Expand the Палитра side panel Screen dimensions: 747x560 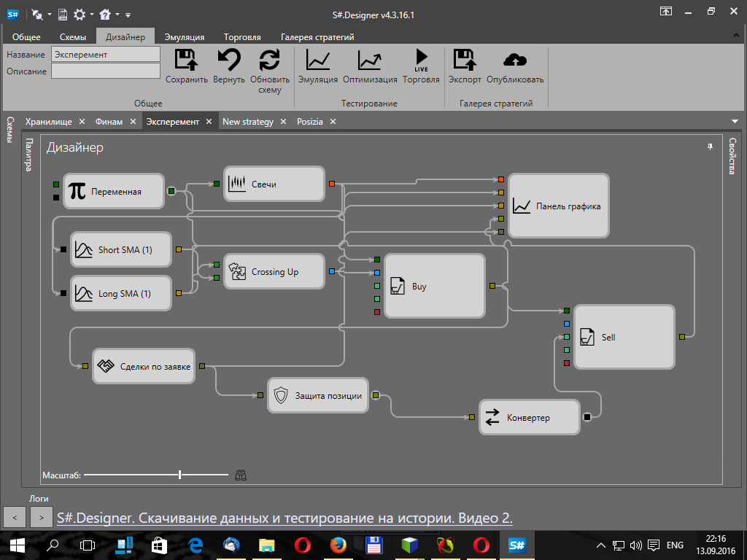[29, 155]
